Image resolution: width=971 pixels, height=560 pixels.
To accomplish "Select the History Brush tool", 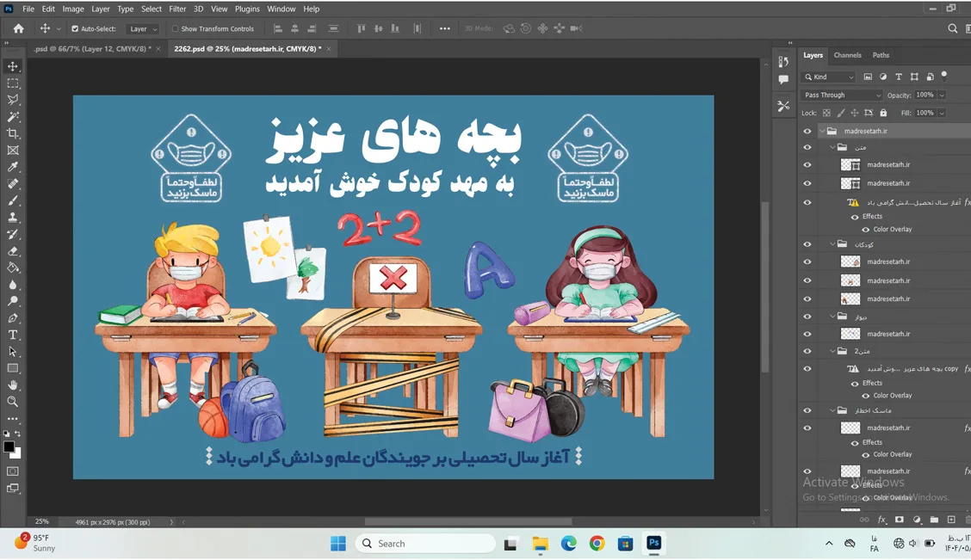I will point(12,234).
